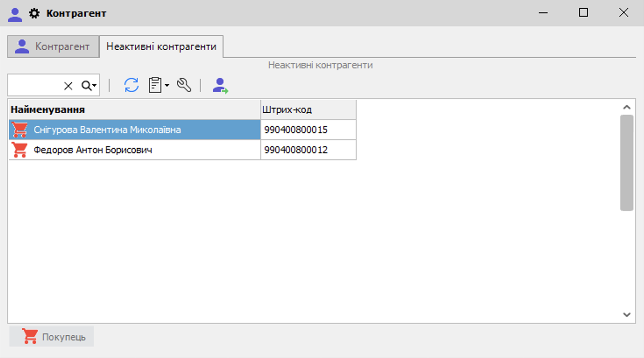Click cart icon beside Федоров

(x=20, y=150)
